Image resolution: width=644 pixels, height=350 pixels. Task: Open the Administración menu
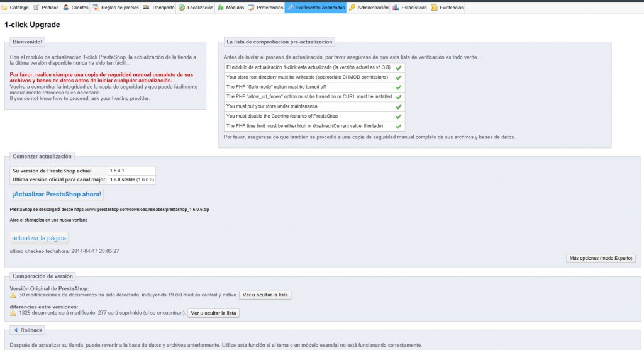(x=369, y=8)
